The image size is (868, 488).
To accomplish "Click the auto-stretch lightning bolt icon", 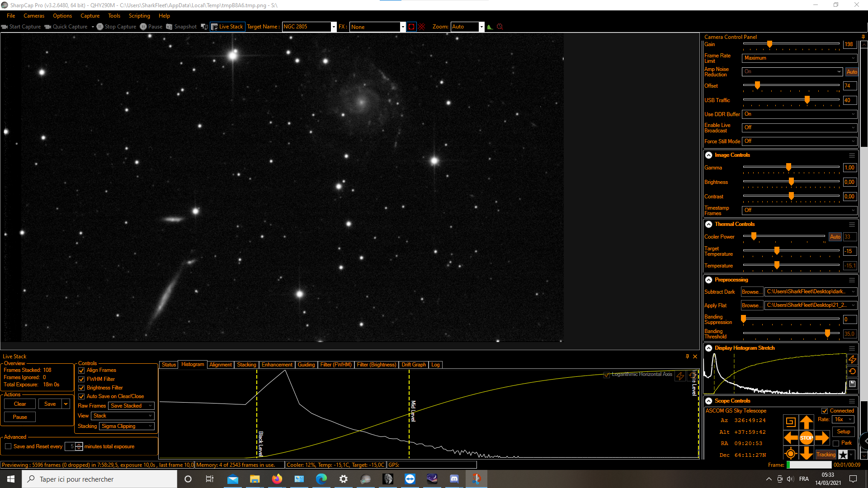I will (852, 359).
